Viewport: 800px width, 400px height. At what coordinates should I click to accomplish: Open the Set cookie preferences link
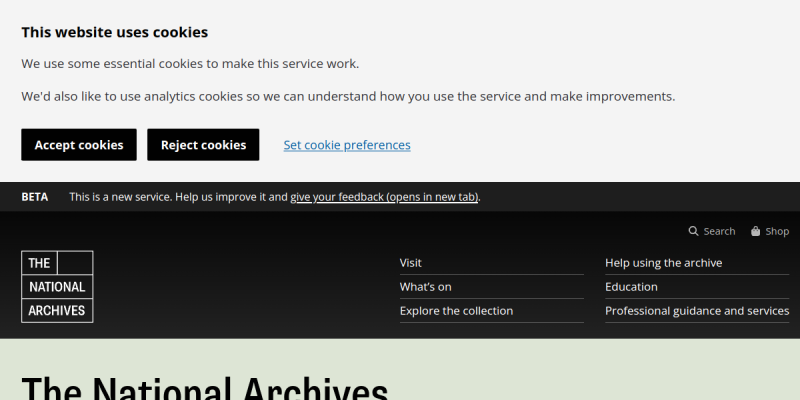click(347, 145)
